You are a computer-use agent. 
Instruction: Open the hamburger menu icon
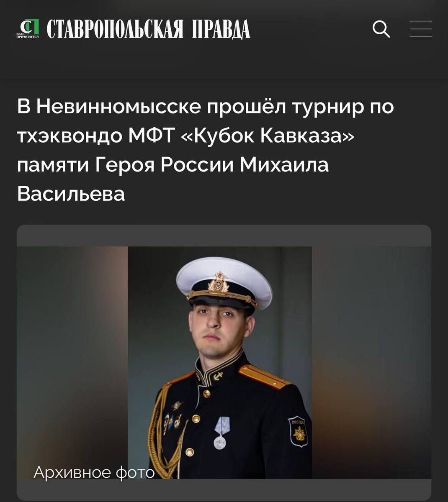point(421,29)
